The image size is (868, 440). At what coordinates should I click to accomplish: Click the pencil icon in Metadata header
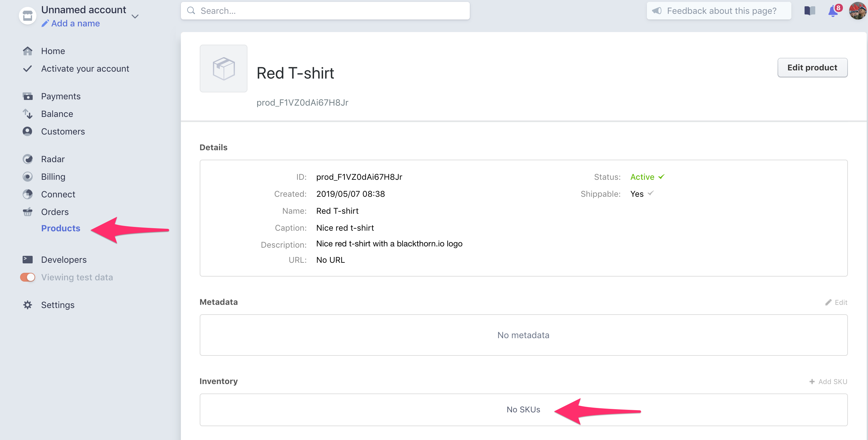pos(828,302)
